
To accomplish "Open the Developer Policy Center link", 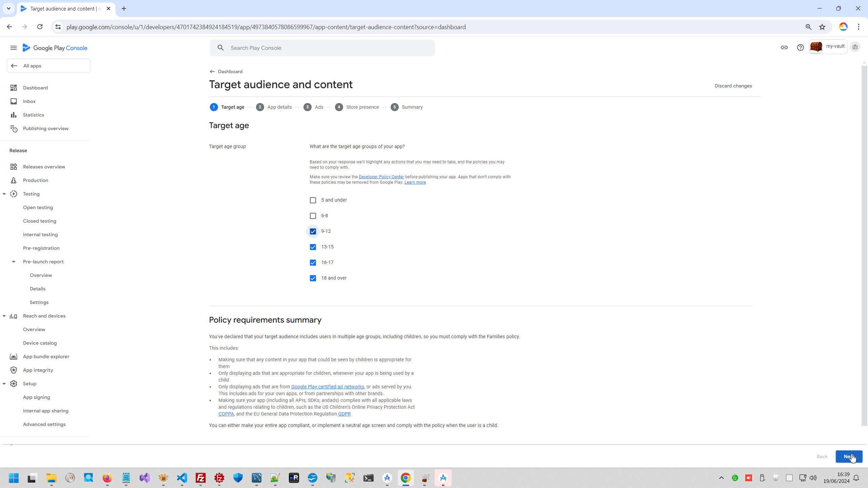I will (381, 177).
